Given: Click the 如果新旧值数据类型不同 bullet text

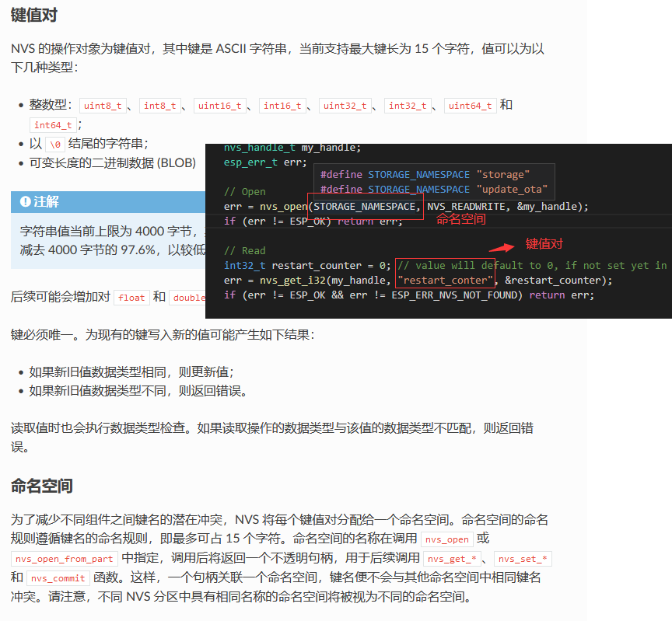Looking at the screenshot, I should 138,391.
